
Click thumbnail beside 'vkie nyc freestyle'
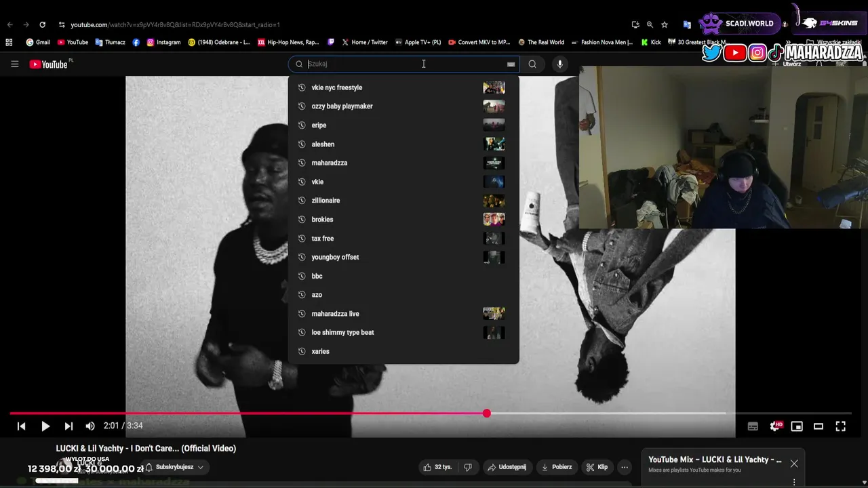(494, 87)
